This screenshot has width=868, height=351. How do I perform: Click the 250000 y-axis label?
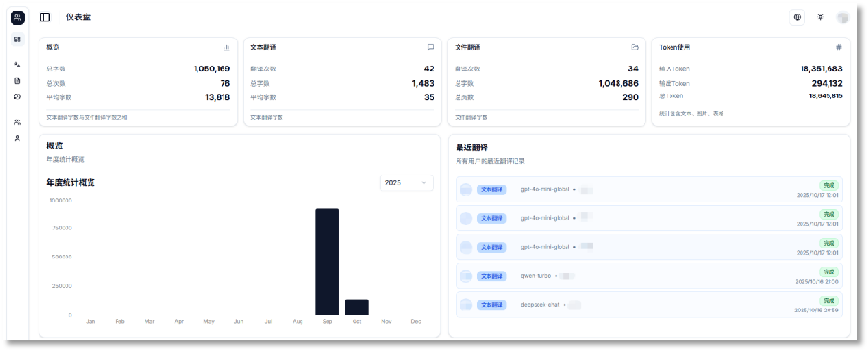(62, 286)
